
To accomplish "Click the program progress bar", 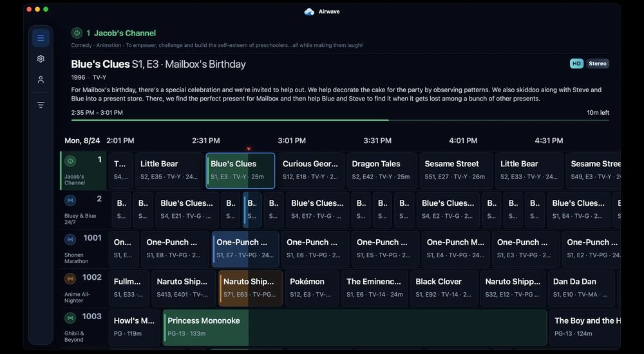I will pyautogui.click(x=340, y=121).
